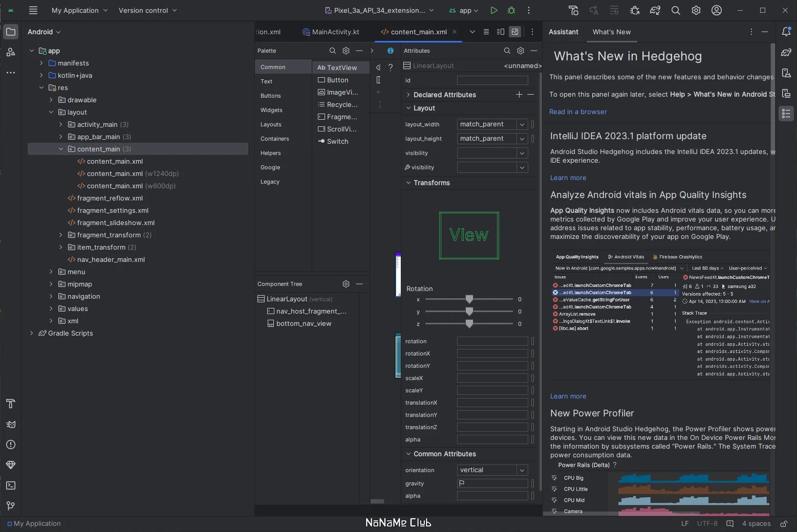The image size is (797, 532).
Task: Collapse the Transforms section
Action: coord(408,183)
